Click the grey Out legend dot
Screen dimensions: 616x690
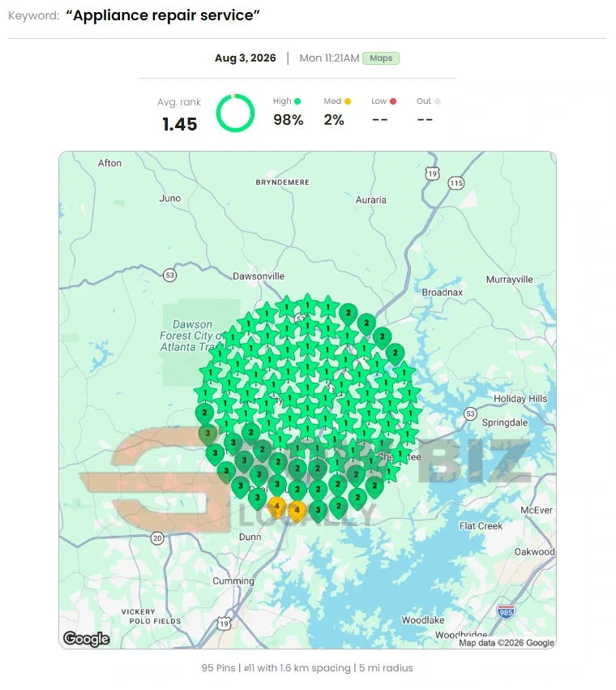tap(438, 101)
